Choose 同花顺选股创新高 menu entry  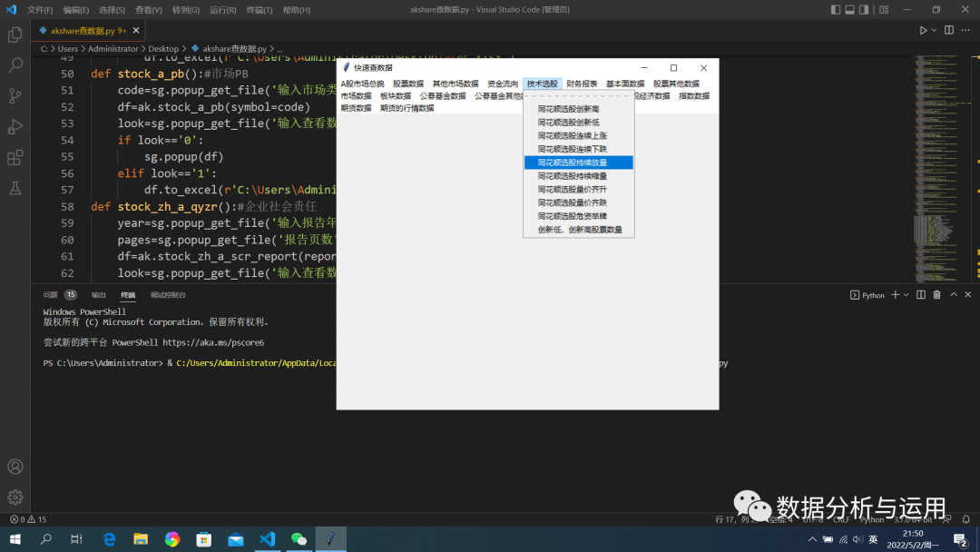coord(579,109)
